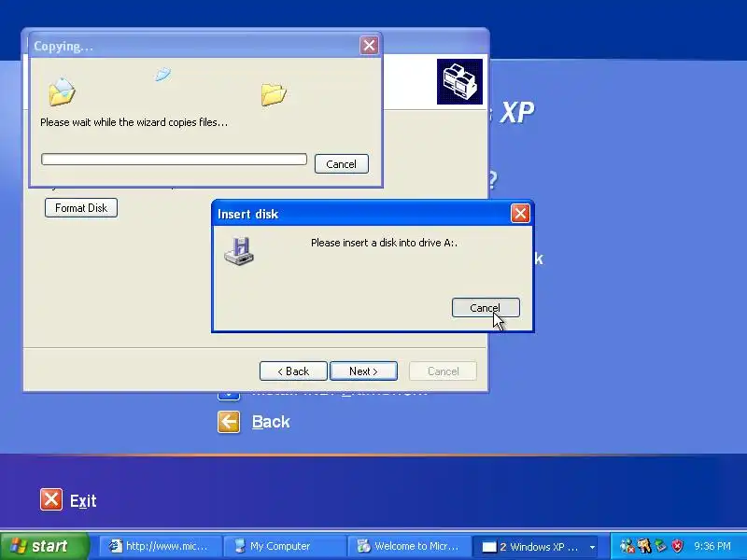
Task: Click the red Exit X icon
Action: coord(51,499)
